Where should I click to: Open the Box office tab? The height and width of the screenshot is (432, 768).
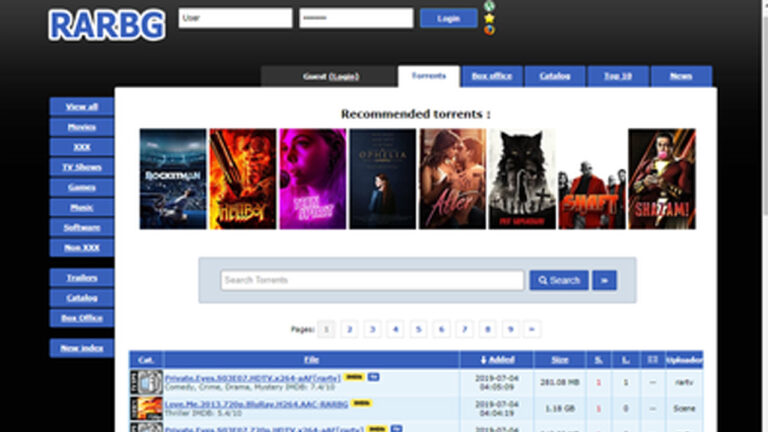coord(492,76)
